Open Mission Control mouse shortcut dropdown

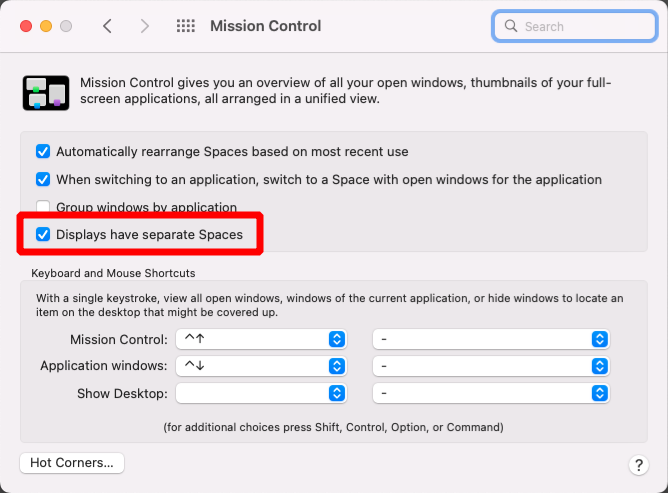(491, 339)
